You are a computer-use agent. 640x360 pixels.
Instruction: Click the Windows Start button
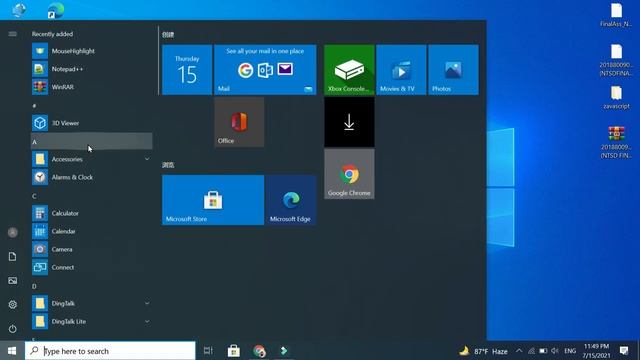(x=12, y=351)
